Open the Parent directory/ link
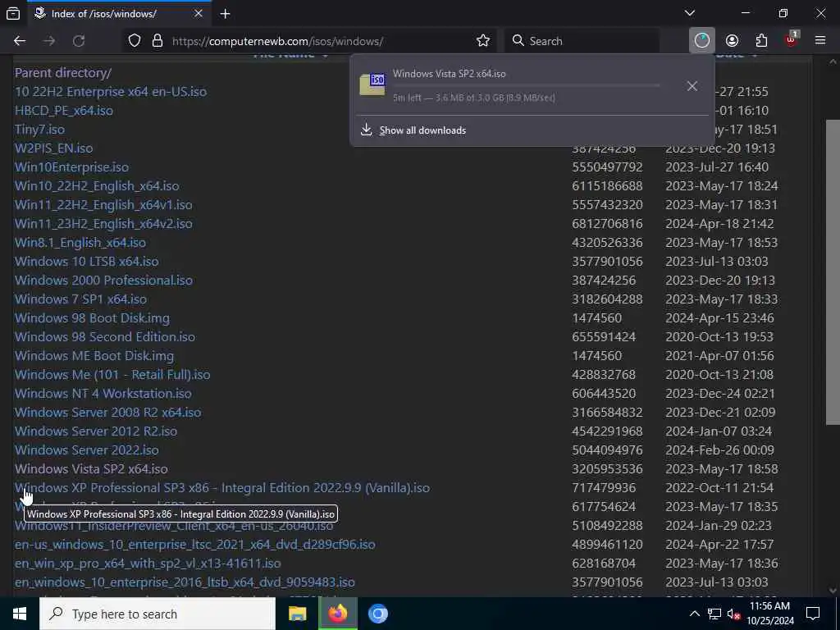 tap(62, 72)
